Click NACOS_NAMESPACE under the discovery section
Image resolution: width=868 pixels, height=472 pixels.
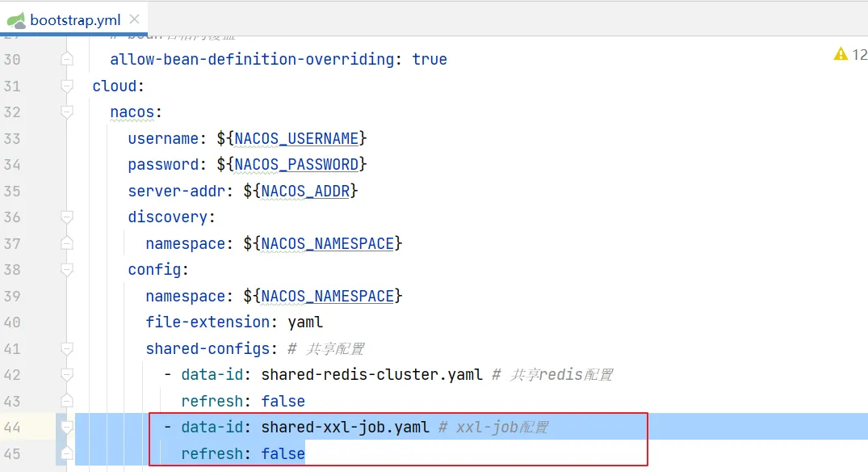point(327,243)
